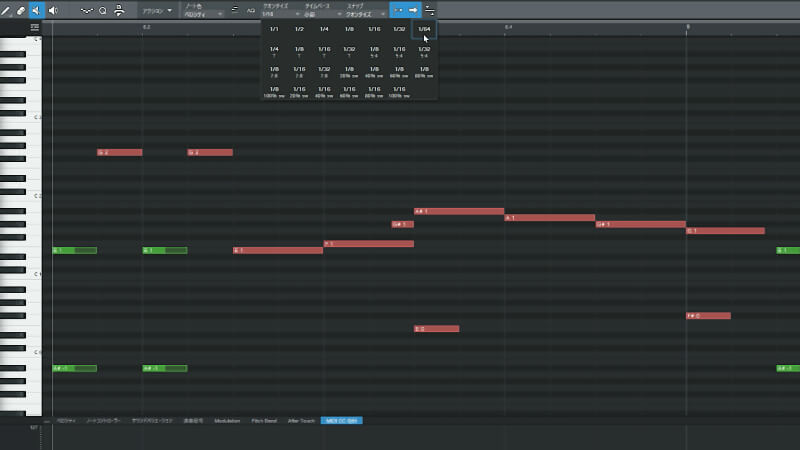Switch to the After Touch tab

pos(301,421)
